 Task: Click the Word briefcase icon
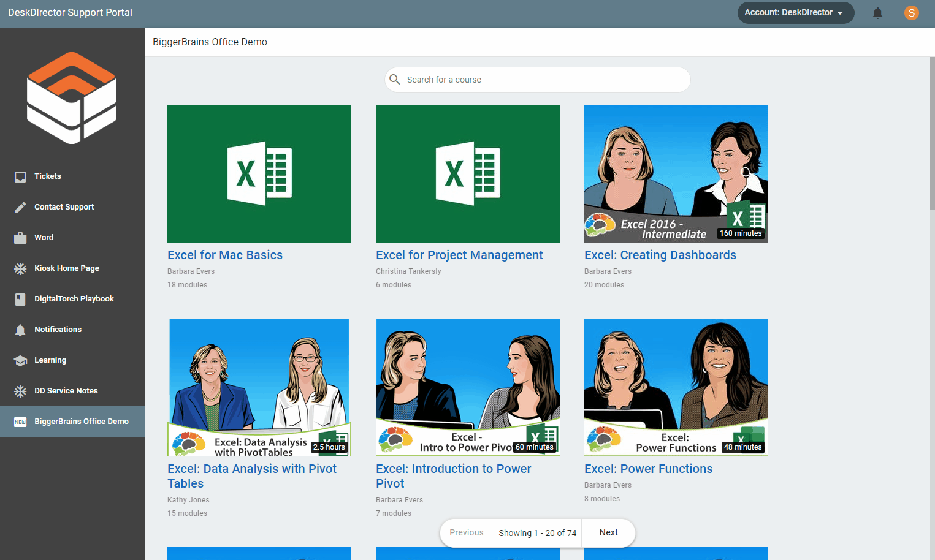(20, 238)
